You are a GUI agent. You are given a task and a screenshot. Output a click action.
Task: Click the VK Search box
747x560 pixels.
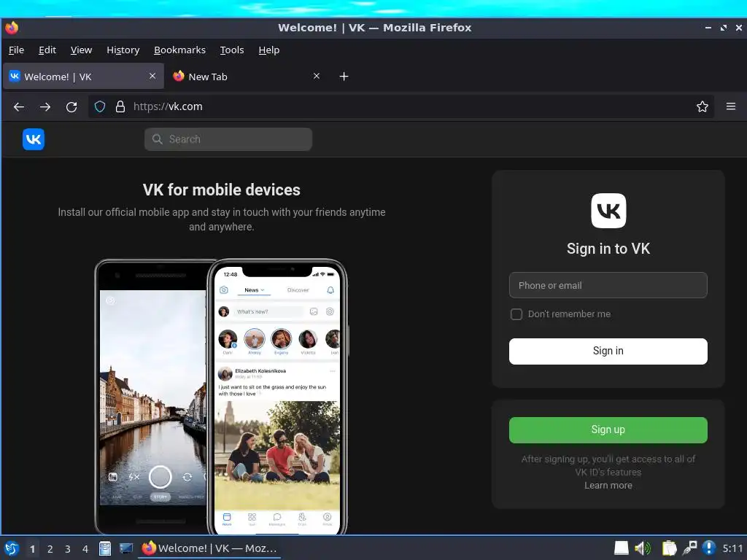pyautogui.click(x=228, y=139)
